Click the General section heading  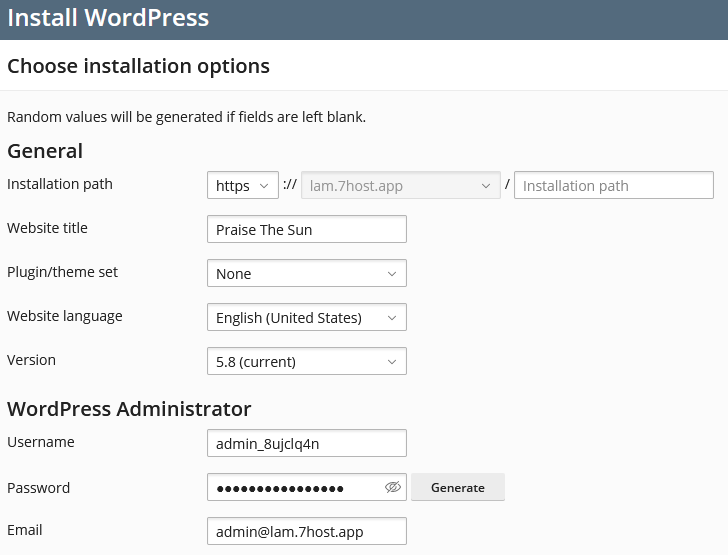(45, 151)
